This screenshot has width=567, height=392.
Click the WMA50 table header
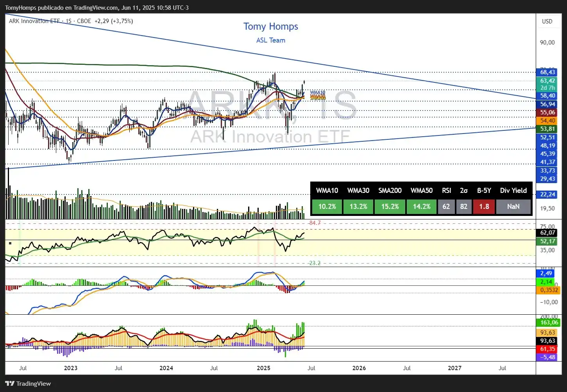tap(422, 191)
